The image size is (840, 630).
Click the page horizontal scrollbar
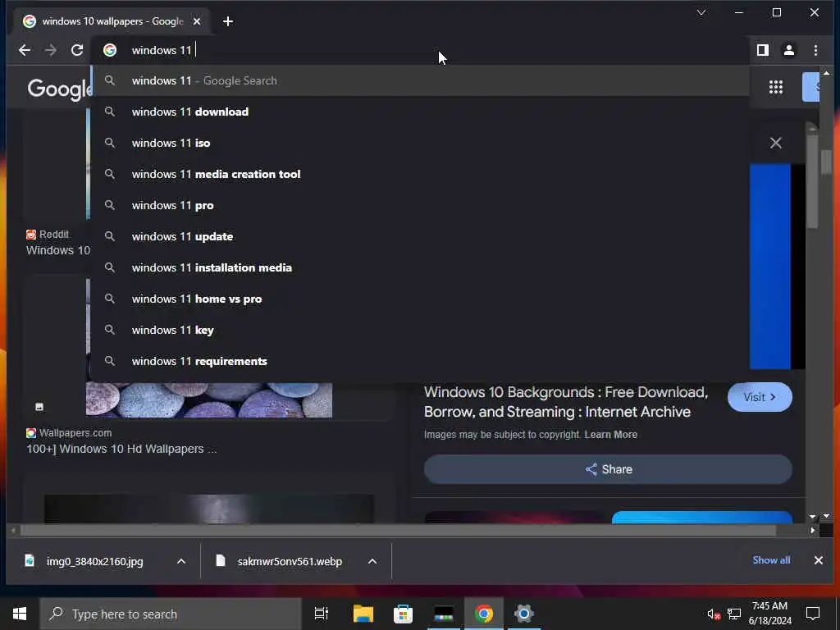398,531
